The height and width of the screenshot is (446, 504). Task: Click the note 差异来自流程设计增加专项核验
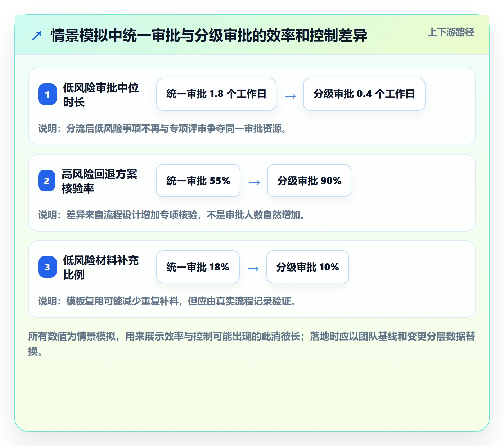pyautogui.click(x=172, y=215)
